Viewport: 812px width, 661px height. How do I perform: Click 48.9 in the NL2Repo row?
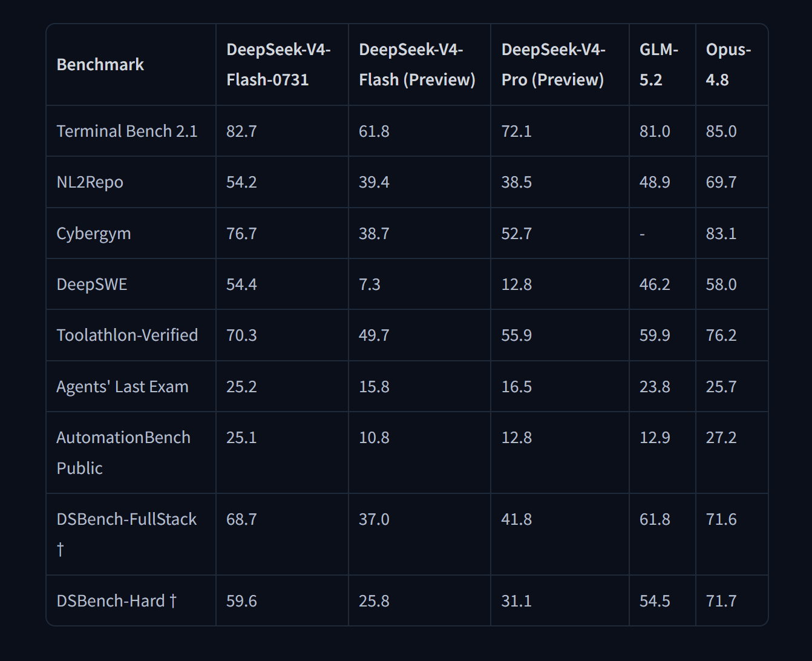point(655,182)
